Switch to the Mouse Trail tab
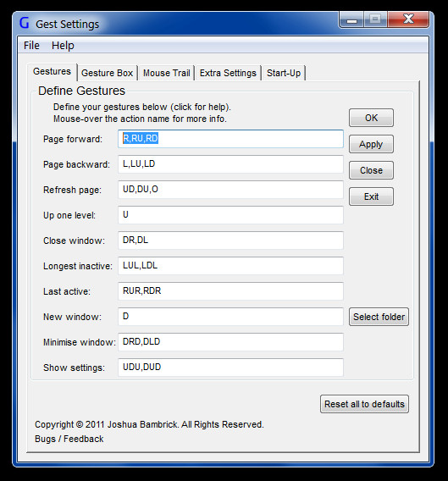The height and width of the screenshot is (481, 448). pyautogui.click(x=167, y=73)
